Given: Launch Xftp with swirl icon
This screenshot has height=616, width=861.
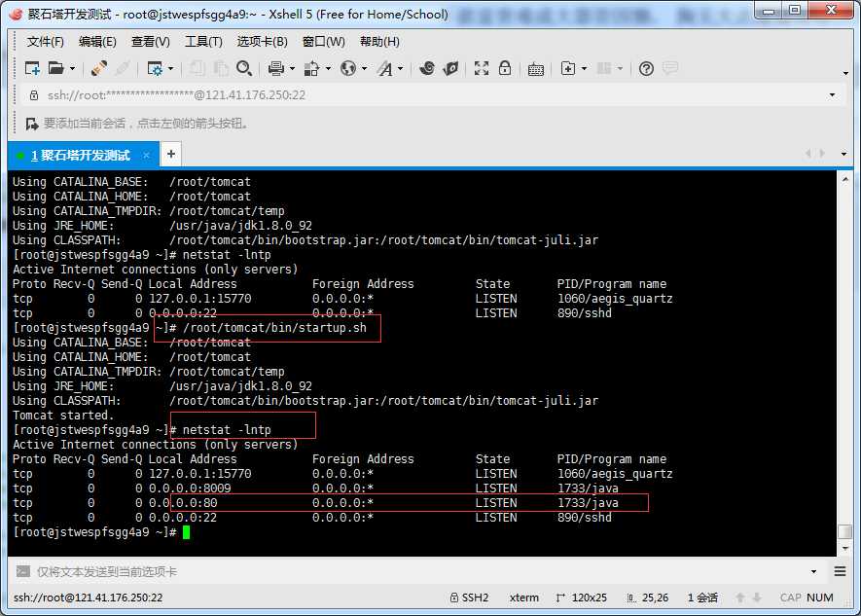Looking at the screenshot, I should [x=427, y=68].
